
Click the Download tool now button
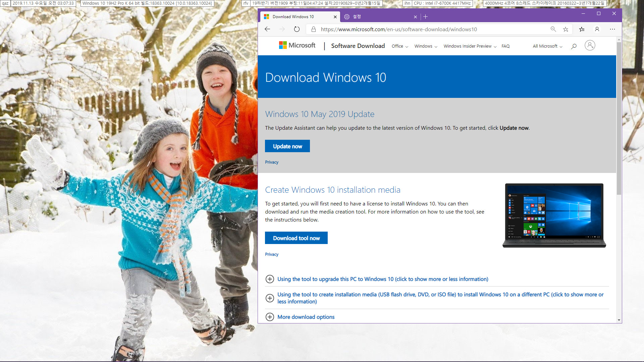point(296,238)
